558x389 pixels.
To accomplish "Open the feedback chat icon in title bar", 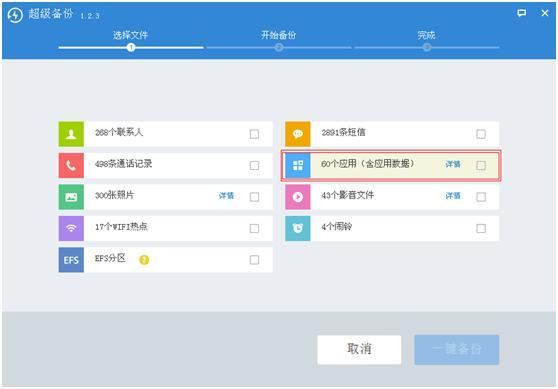I will (521, 14).
